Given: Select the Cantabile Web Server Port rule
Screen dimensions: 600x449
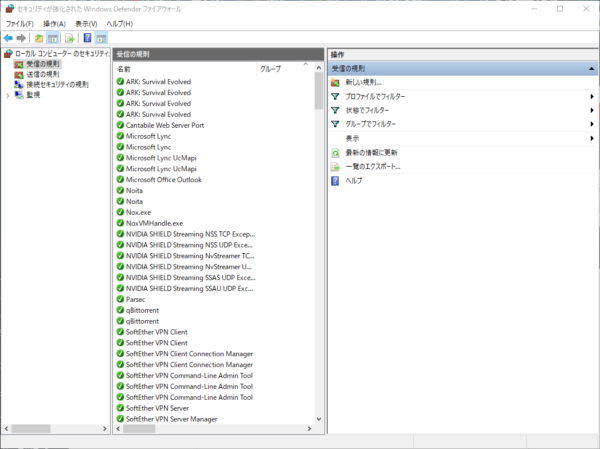Looking at the screenshot, I should tap(165, 125).
